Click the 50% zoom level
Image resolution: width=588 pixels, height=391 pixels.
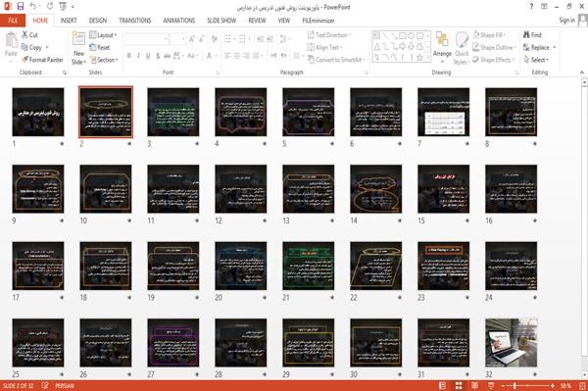565,386
